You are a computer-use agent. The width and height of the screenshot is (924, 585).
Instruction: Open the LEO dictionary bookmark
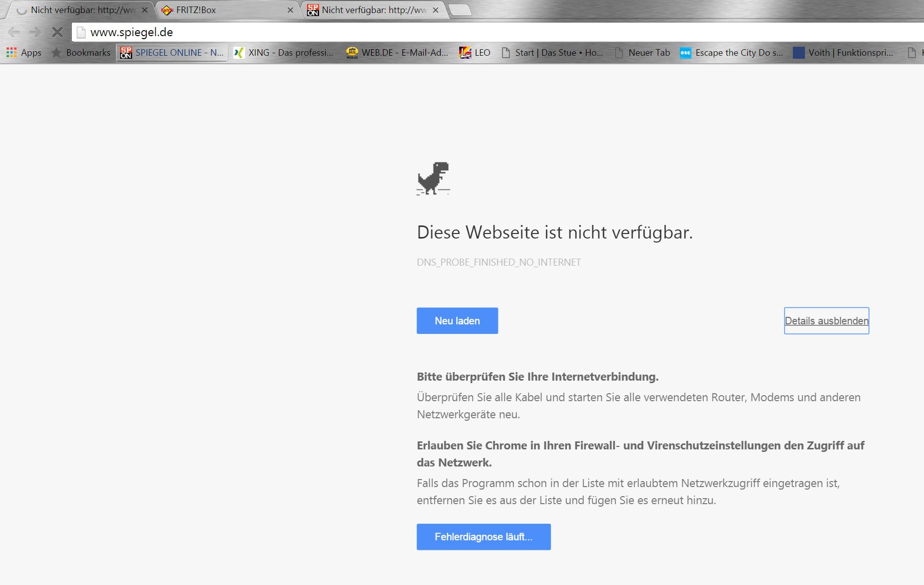point(475,52)
